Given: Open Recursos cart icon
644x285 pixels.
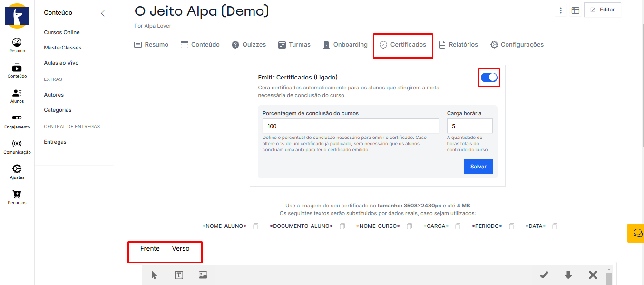Looking at the screenshot, I should 17,197.
